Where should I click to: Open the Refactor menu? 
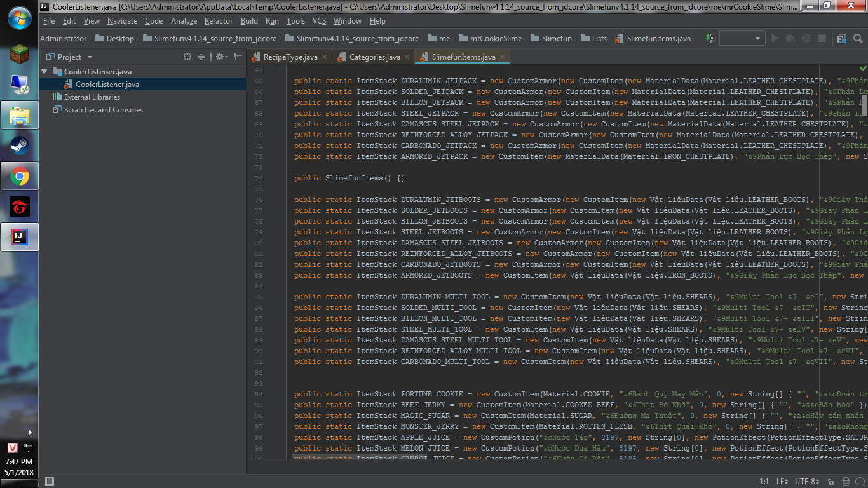click(219, 20)
